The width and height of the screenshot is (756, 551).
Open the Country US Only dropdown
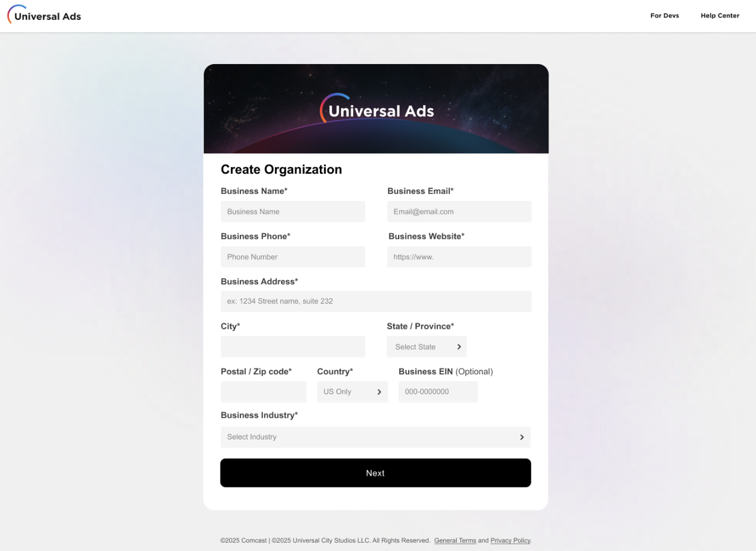[x=352, y=392]
